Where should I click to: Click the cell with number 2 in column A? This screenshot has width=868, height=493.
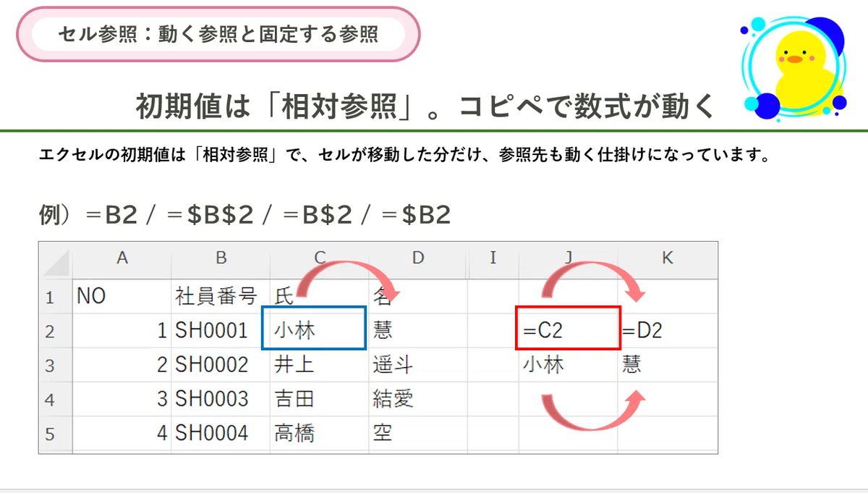point(122,365)
